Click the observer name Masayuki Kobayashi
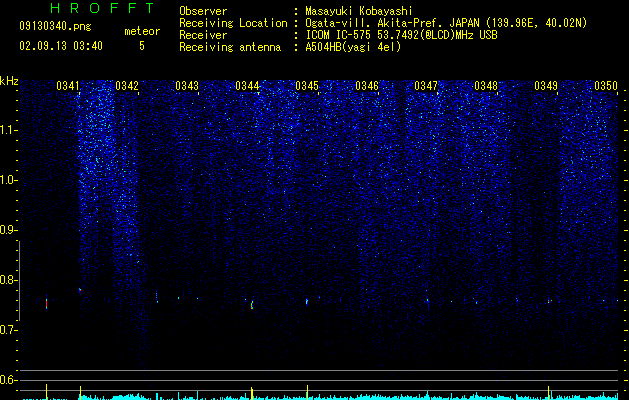Image resolution: width=629 pixels, height=400 pixels. tap(359, 11)
